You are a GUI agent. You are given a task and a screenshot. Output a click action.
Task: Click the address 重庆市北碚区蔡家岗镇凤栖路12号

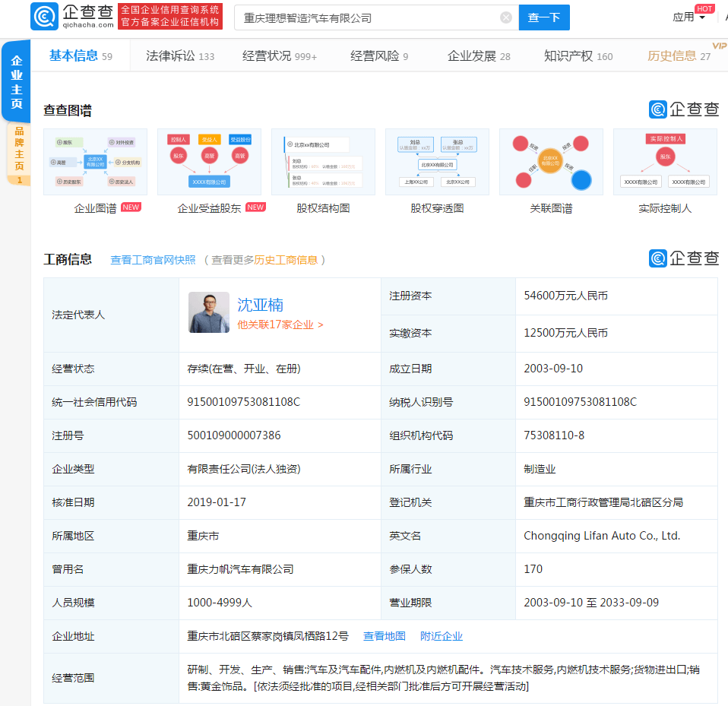point(267,636)
